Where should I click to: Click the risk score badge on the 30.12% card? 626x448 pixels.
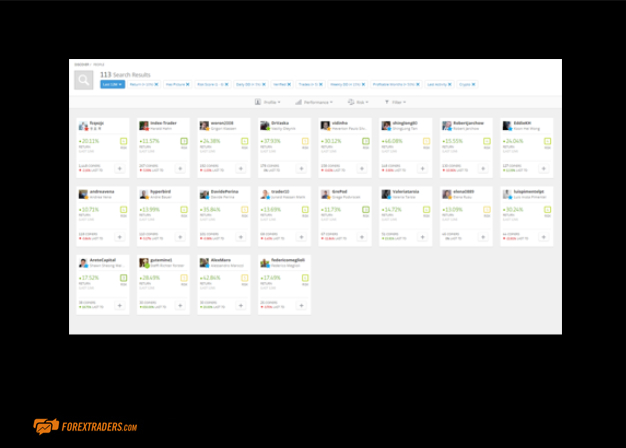coord(366,141)
